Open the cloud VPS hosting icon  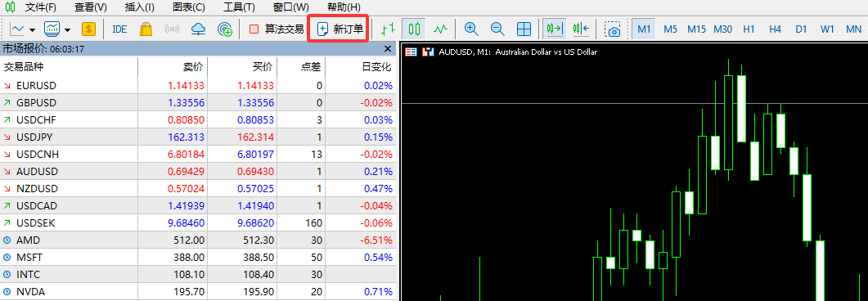pos(198,29)
